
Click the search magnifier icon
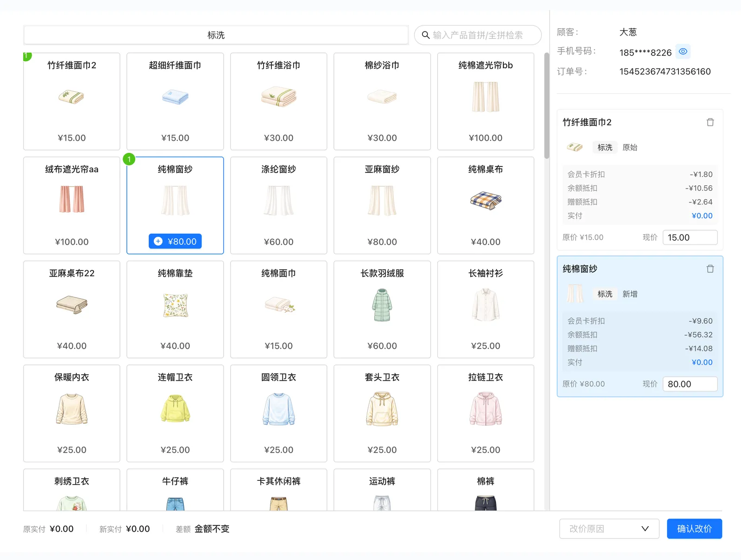point(425,35)
